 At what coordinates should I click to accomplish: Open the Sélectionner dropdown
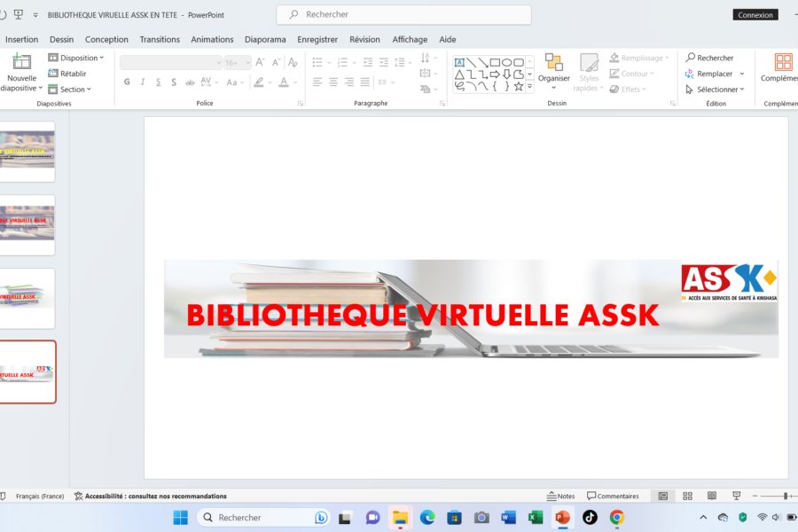(x=715, y=89)
